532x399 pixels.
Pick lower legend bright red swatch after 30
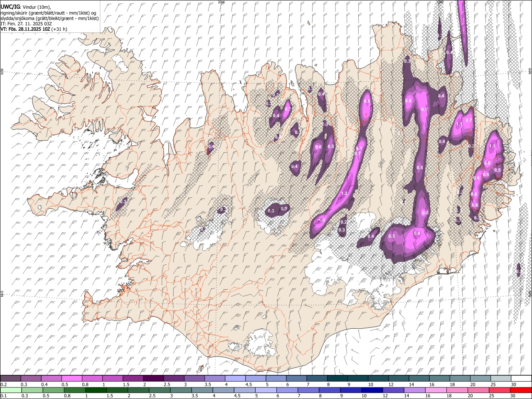521,390
